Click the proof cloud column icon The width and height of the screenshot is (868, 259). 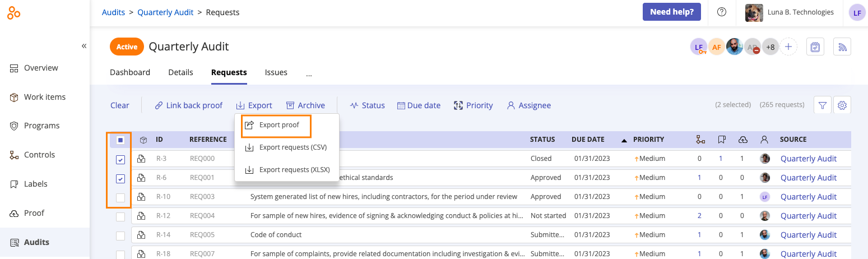[742, 140]
